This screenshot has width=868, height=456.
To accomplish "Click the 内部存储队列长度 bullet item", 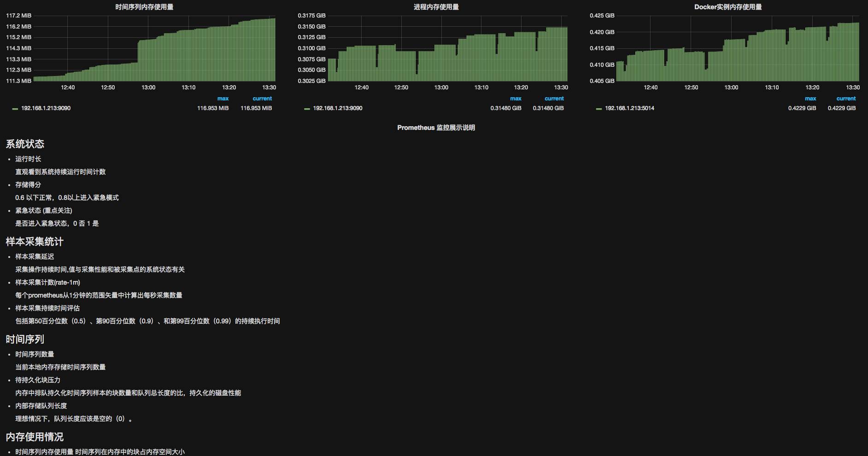I will click(41, 406).
